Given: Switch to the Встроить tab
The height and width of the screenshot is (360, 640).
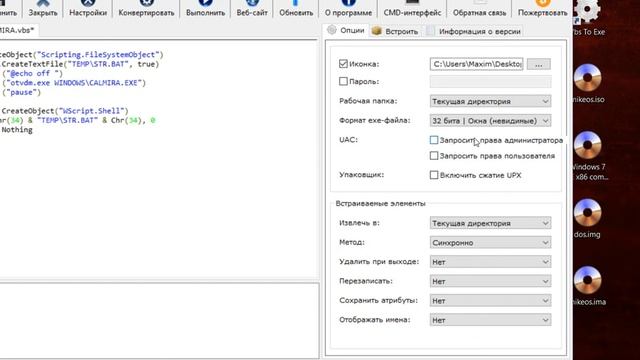Looking at the screenshot, I should pos(395,31).
